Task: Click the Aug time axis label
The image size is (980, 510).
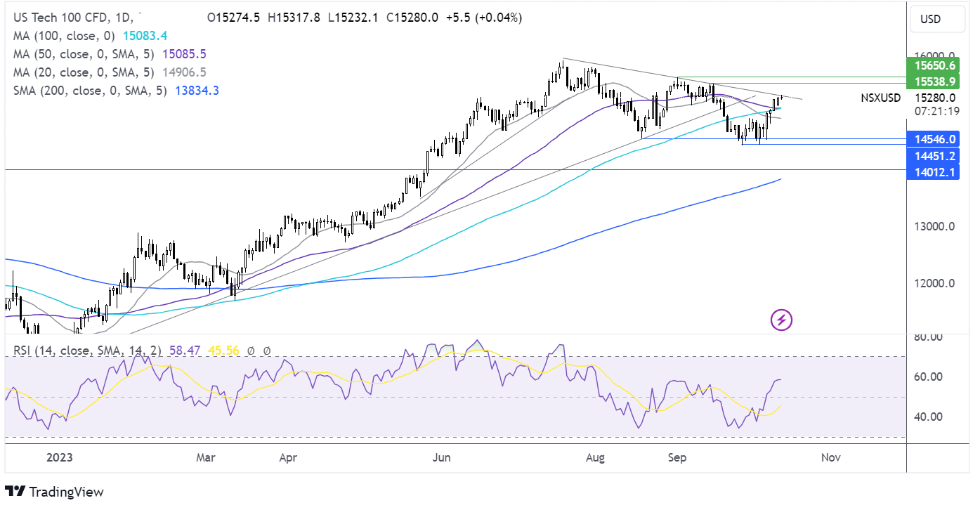Action: click(x=595, y=457)
